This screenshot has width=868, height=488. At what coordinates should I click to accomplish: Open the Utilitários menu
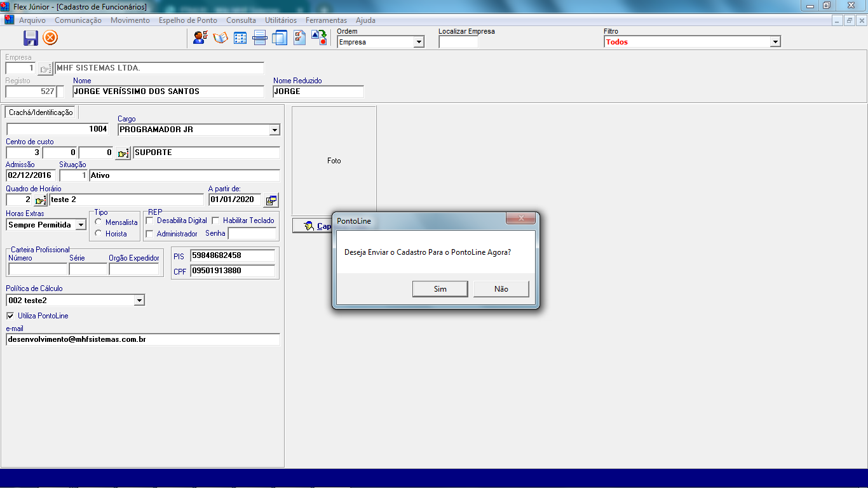coord(281,20)
